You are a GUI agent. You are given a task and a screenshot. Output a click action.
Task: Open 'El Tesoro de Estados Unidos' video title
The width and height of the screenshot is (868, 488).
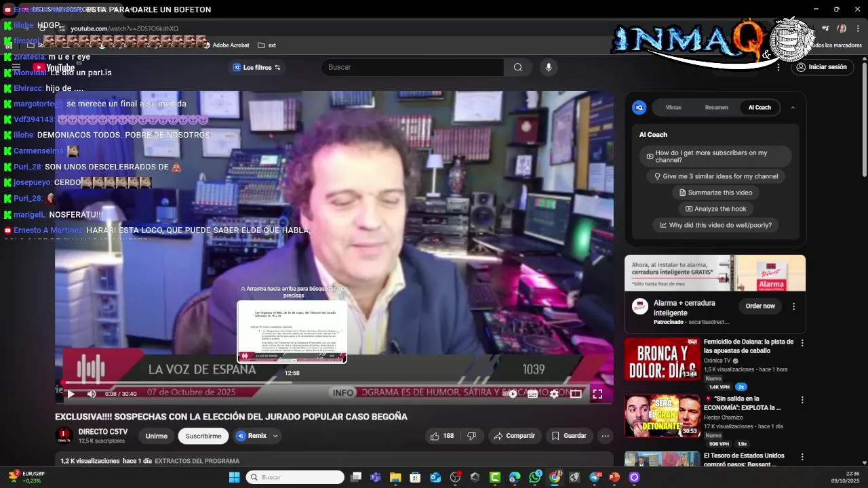click(x=744, y=460)
